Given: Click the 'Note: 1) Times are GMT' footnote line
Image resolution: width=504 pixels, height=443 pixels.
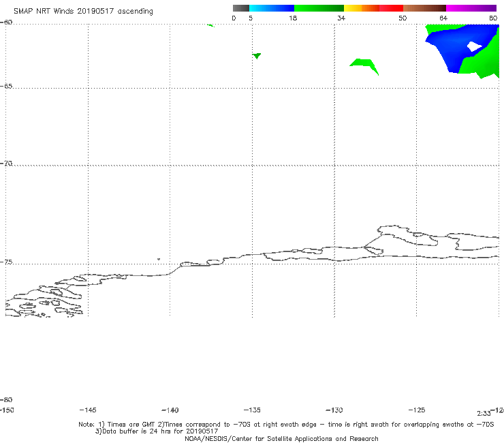Looking at the screenshot, I should pyautogui.click(x=286, y=425).
